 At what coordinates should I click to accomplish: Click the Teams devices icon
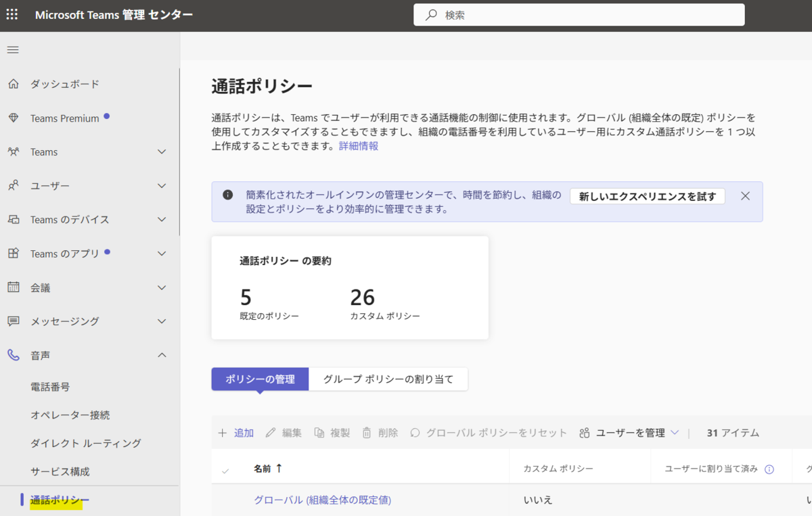(x=14, y=219)
